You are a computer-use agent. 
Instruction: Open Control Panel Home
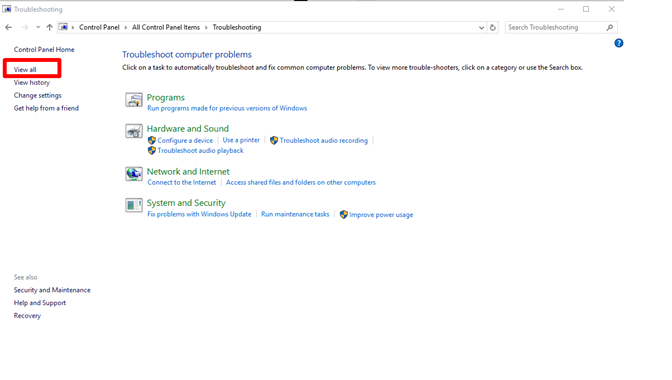click(x=44, y=49)
